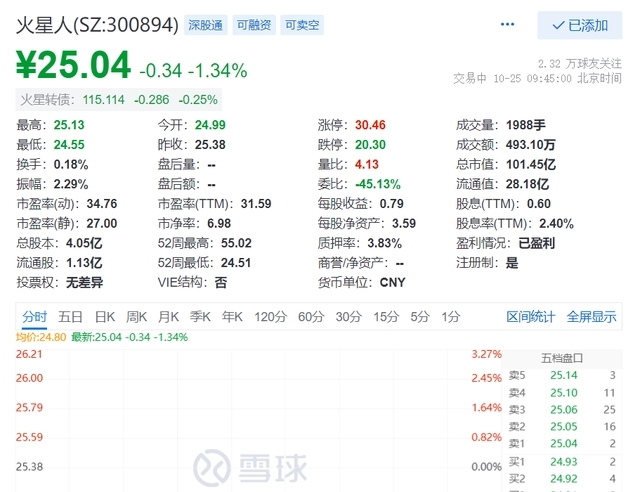Switch to the 分时 chart tab
The width and height of the screenshot is (640, 492).
click(34, 317)
